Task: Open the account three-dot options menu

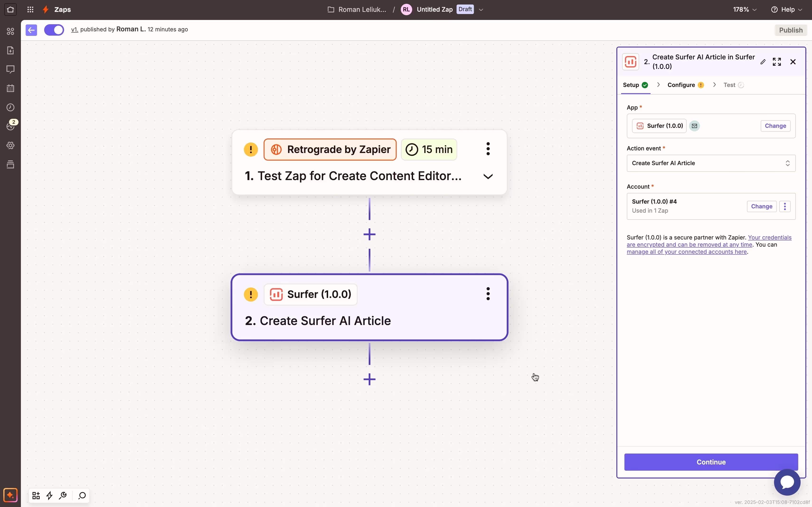Action: click(784, 206)
